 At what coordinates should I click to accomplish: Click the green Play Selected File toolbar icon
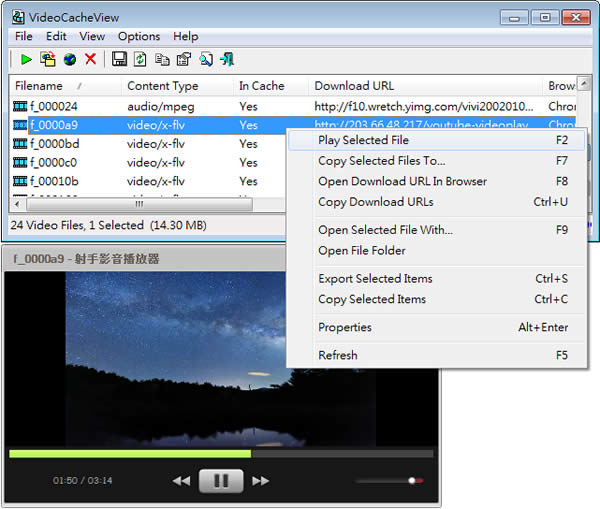(26, 60)
